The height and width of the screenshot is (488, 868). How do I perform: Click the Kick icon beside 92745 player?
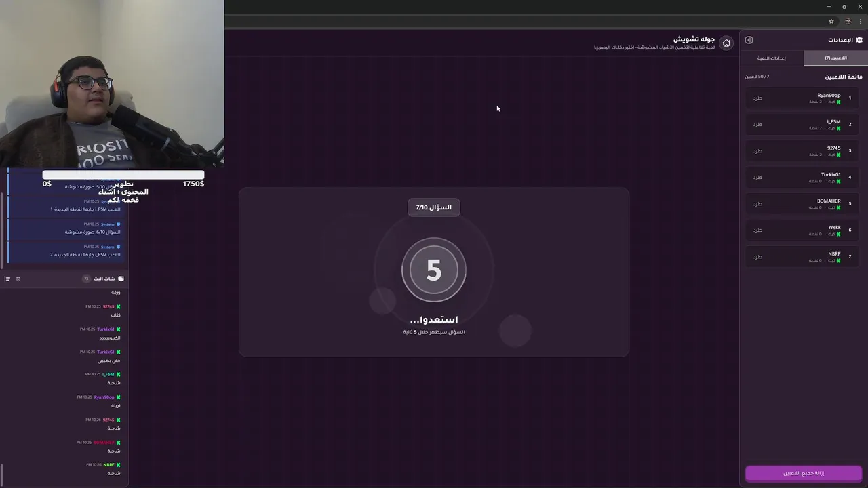839,155
